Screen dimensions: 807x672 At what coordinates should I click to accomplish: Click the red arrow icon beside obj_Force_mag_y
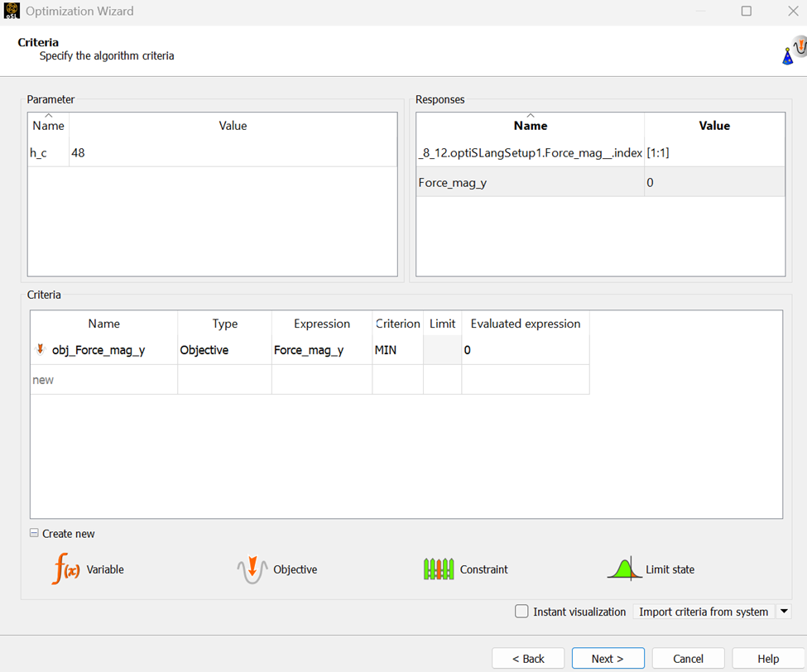[x=40, y=350]
